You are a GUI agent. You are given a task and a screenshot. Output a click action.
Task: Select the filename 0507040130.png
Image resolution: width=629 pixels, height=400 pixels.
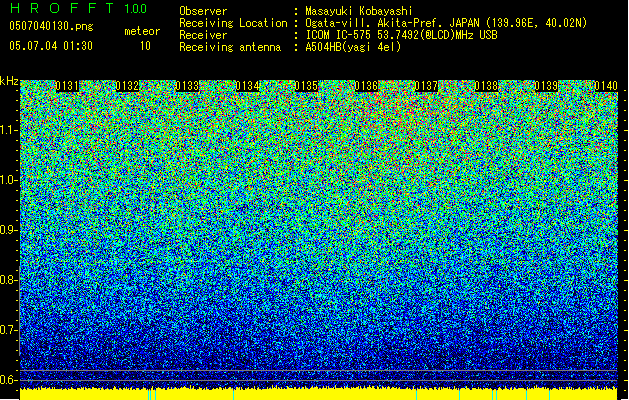(51, 26)
